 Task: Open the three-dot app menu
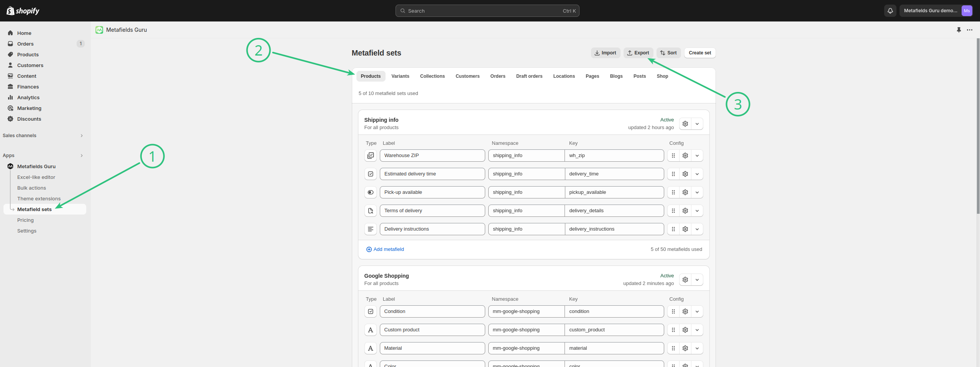click(970, 30)
